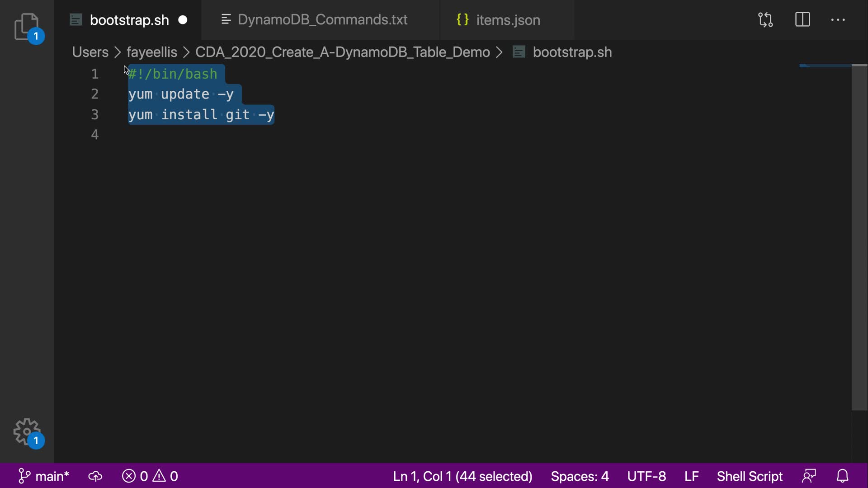Open errors and warnings problems indicator
The height and width of the screenshot is (488, 868).
(x=150, y=476)
